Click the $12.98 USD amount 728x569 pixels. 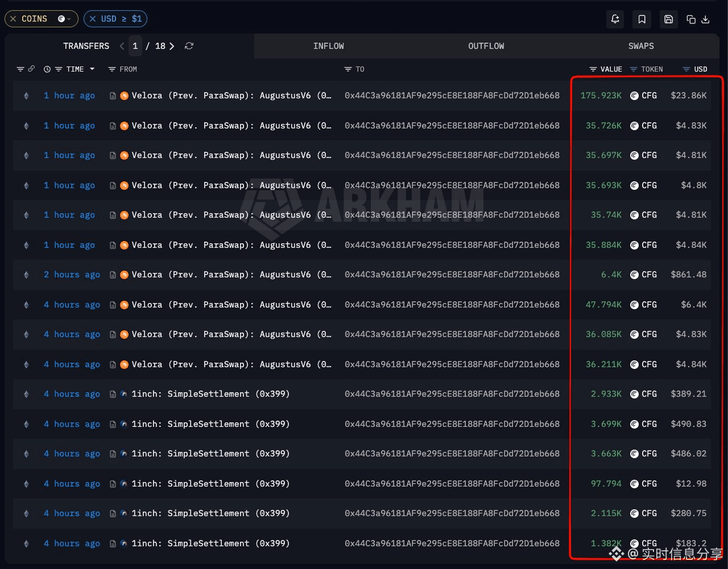691,484
